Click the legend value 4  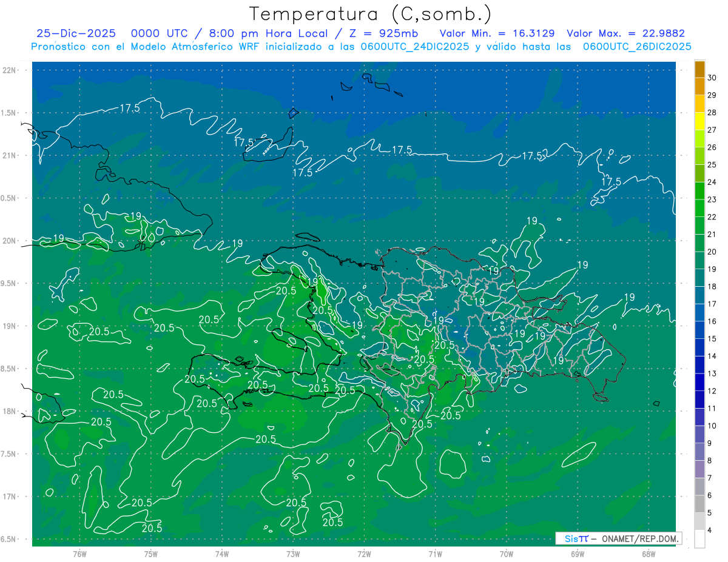[710, 530]
